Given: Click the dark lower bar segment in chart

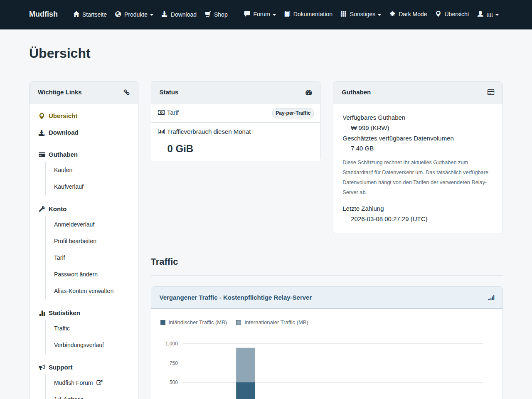Looking at the screenshot, I should pos(246,391).
